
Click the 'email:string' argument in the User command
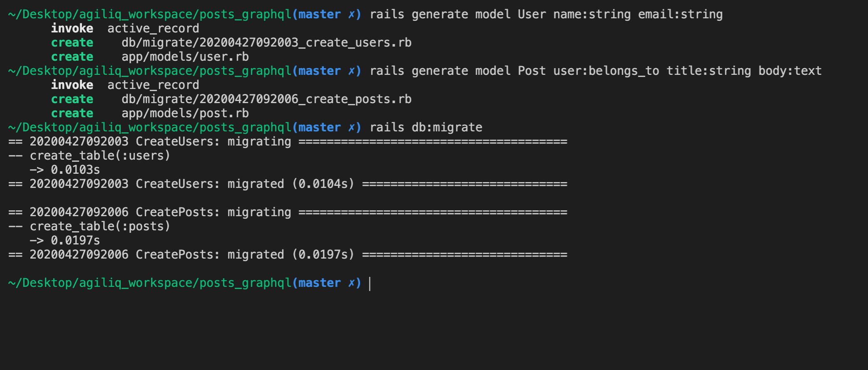point(680,14)
